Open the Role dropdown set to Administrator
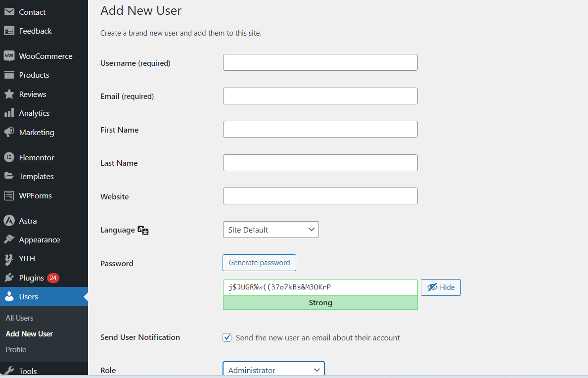588x378 pixels. tap(273, 370)
